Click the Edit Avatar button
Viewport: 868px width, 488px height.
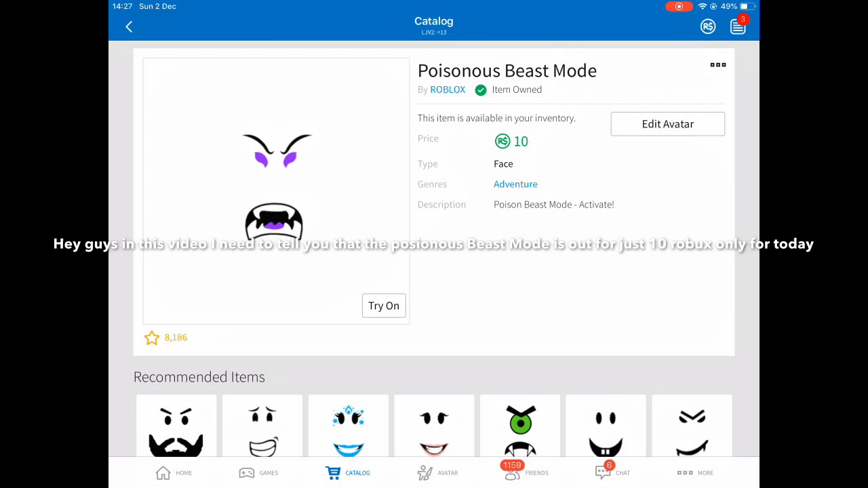click(667, 124)
